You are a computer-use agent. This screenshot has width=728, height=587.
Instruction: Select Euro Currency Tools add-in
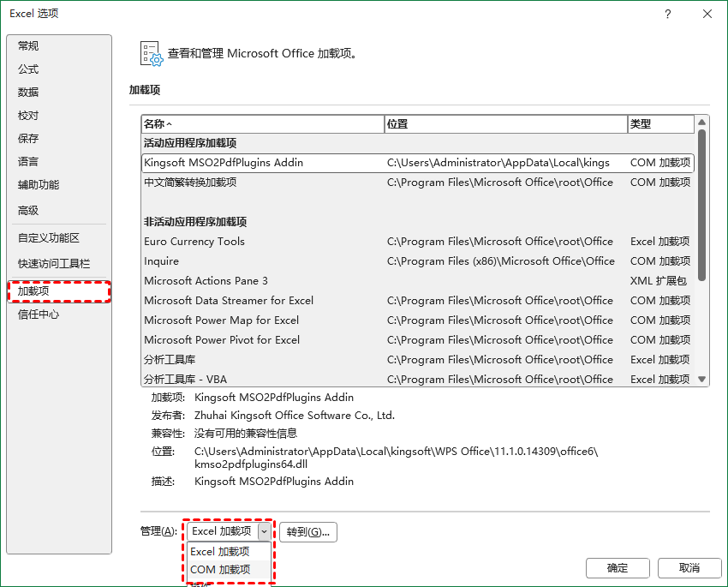point(418,242)
